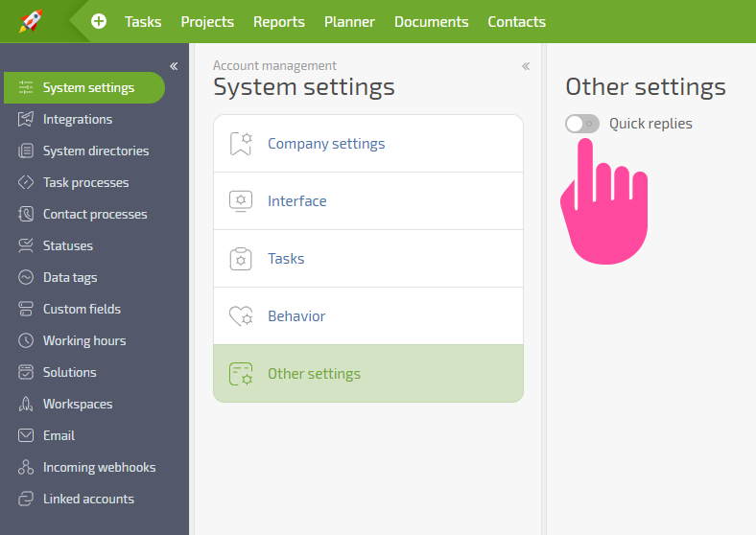
Task: Click the Integrations sidebar icon
Action: pos(26,119)
